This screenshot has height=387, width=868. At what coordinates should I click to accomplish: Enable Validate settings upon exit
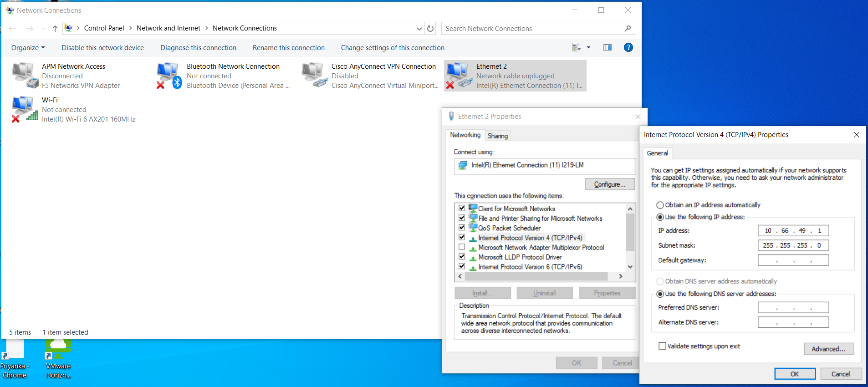point(663,346)
